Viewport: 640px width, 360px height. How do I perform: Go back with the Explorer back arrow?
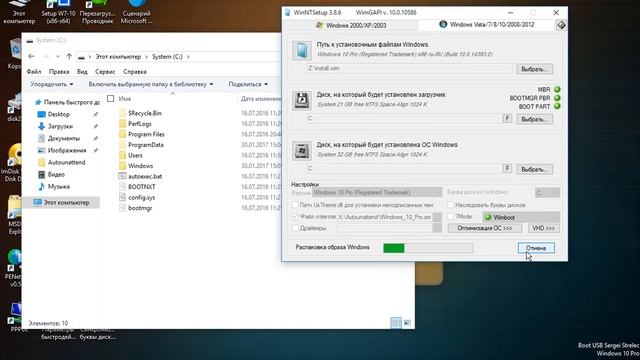coord(31,56)
